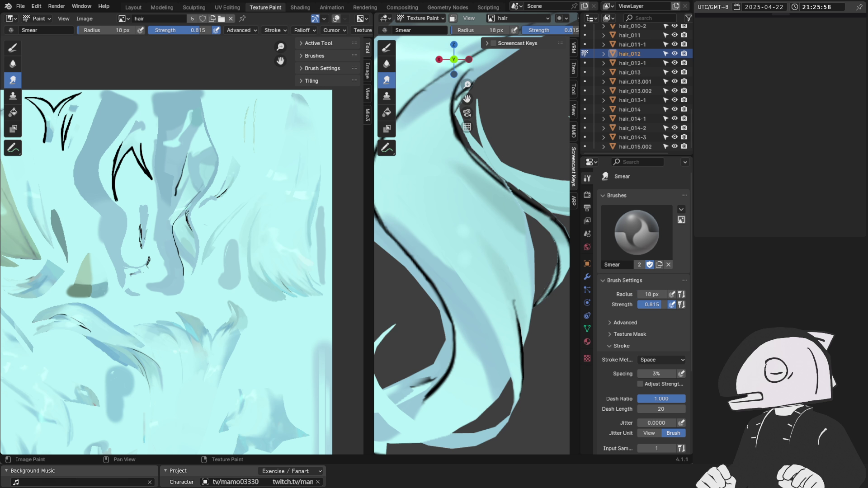Open image file with folder icon
868x488 pixels.
[x=222, y=19]
